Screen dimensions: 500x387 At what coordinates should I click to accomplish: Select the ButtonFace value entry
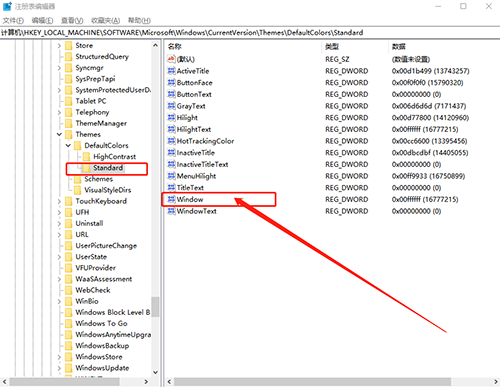[x=194, y=82]
